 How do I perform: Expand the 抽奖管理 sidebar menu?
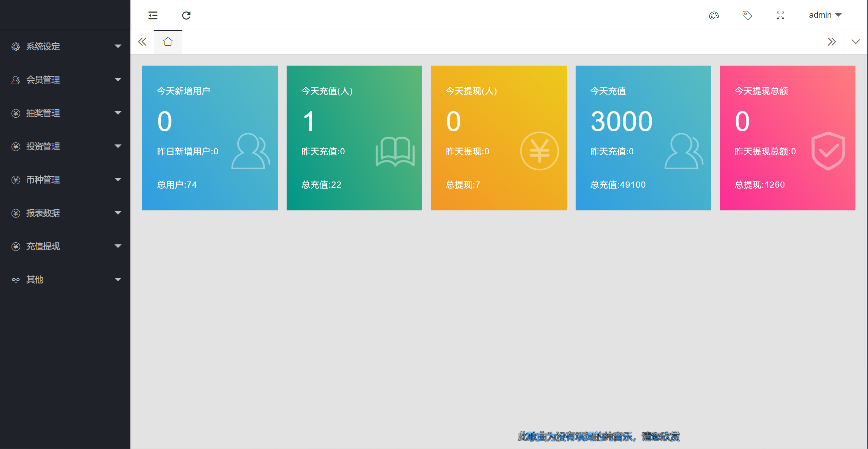[x=65, y=113]
